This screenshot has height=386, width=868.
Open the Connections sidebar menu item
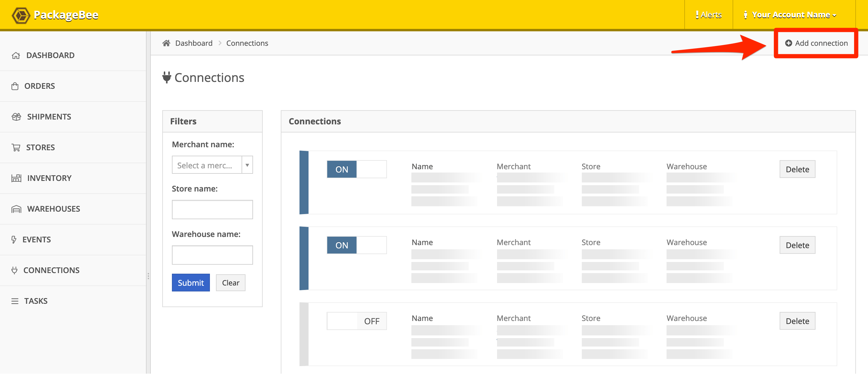tap(51, 270)
